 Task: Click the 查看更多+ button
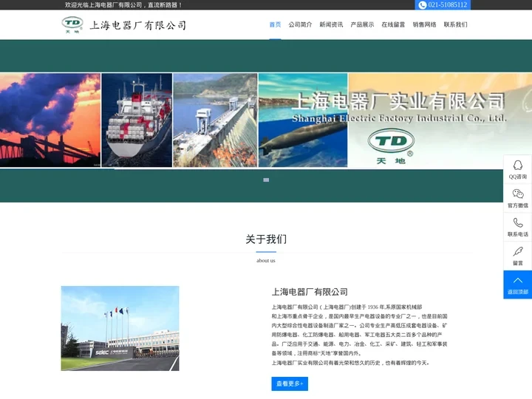click(290, 383)
